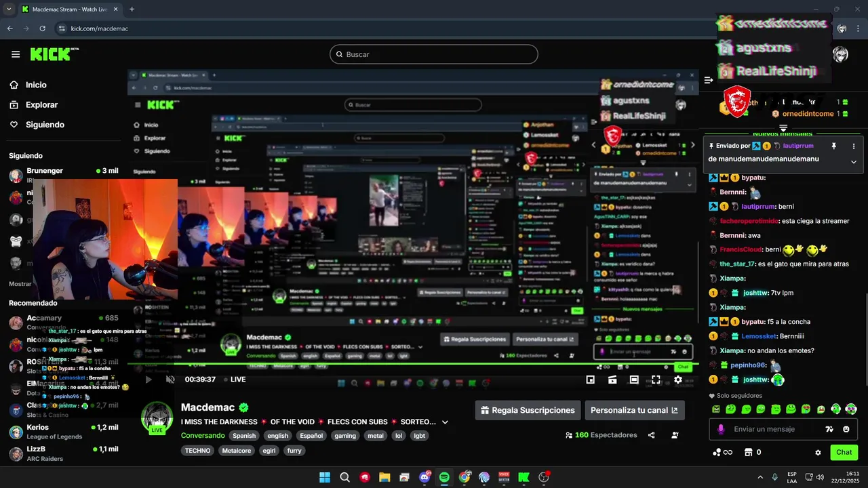
Task: Click the Regala Suscripciones button
Action: pyautogui.click(x=528, y=410)
